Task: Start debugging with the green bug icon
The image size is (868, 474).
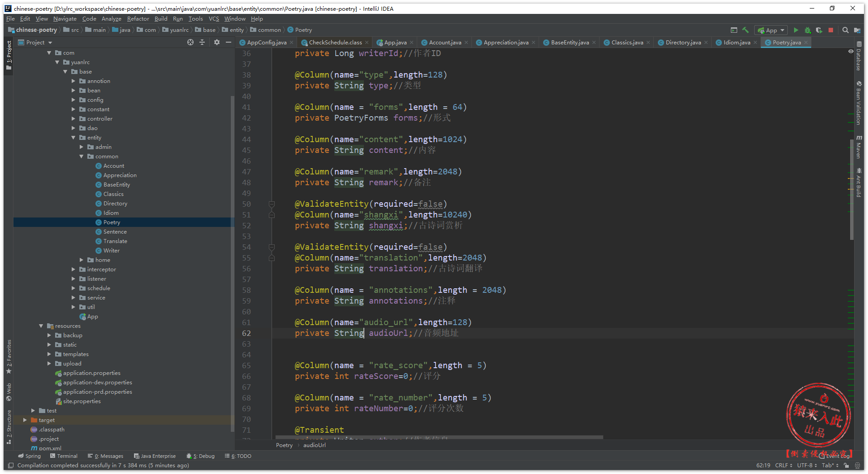Action: click(x=808, y=30)
